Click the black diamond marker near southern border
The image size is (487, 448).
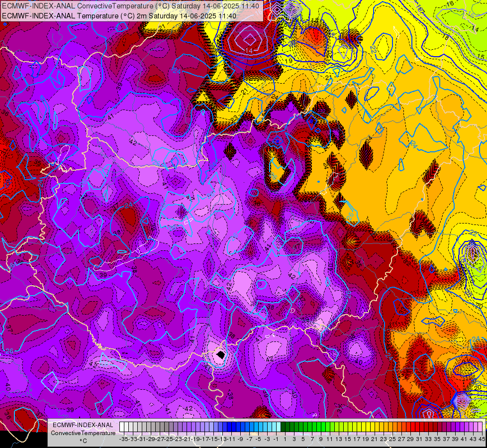click(220, 354)
